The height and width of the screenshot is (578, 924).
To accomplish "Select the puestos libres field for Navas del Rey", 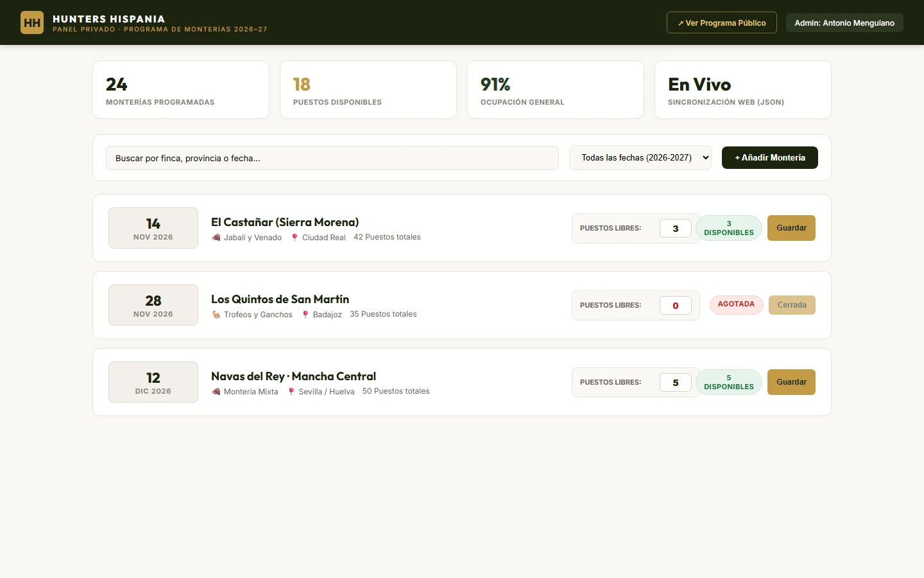I will tap(676, 383).
